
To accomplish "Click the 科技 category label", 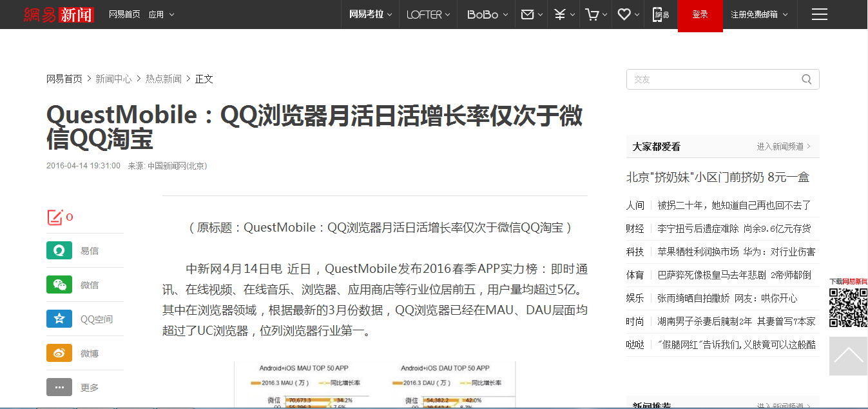I will click(x=635, y=252).
